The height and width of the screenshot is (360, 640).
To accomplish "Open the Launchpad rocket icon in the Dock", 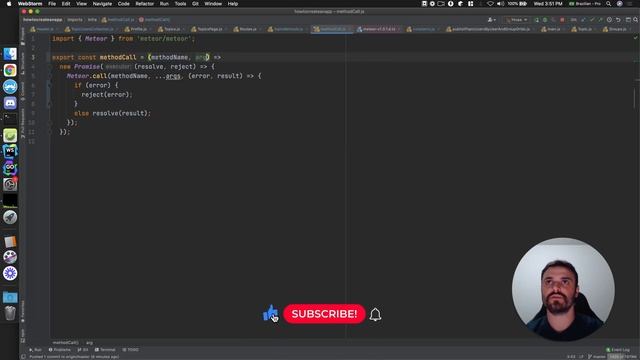I will [10, 217].
